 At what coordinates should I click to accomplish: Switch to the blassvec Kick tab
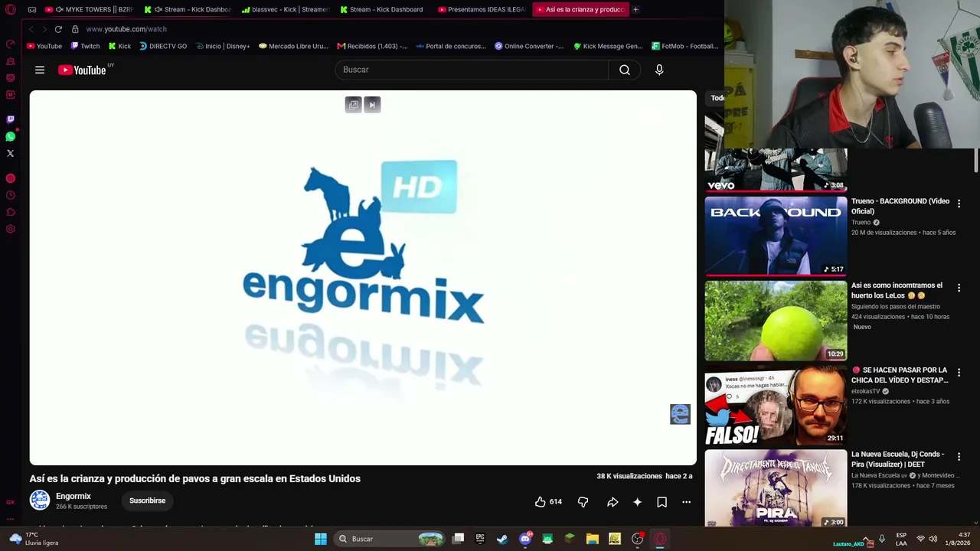click(285, 9)
